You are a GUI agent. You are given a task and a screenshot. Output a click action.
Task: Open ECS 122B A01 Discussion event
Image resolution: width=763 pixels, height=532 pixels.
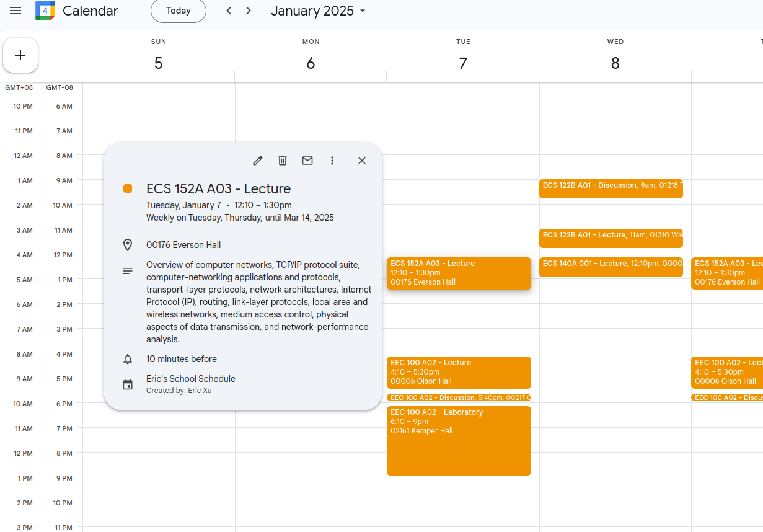[x=611, y=188]
